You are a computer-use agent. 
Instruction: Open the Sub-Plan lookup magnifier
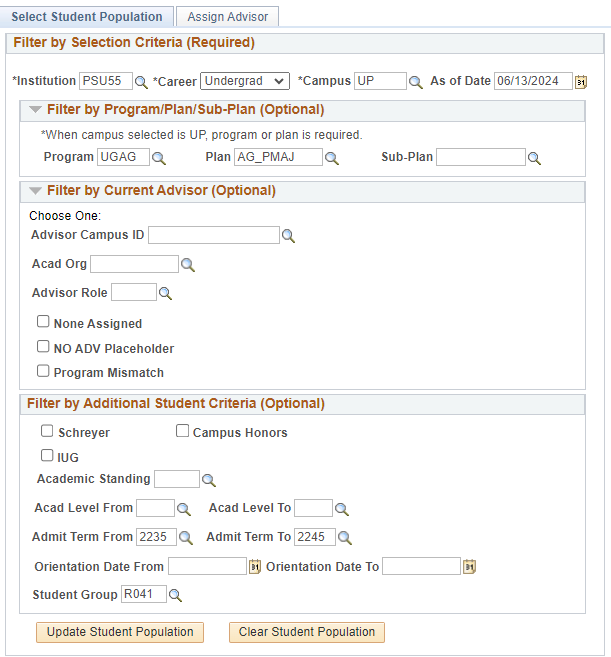coord(534,158)
